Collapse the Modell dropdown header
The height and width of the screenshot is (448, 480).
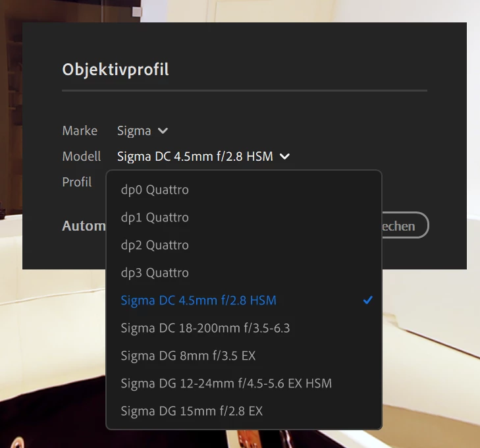pos(203,157)
